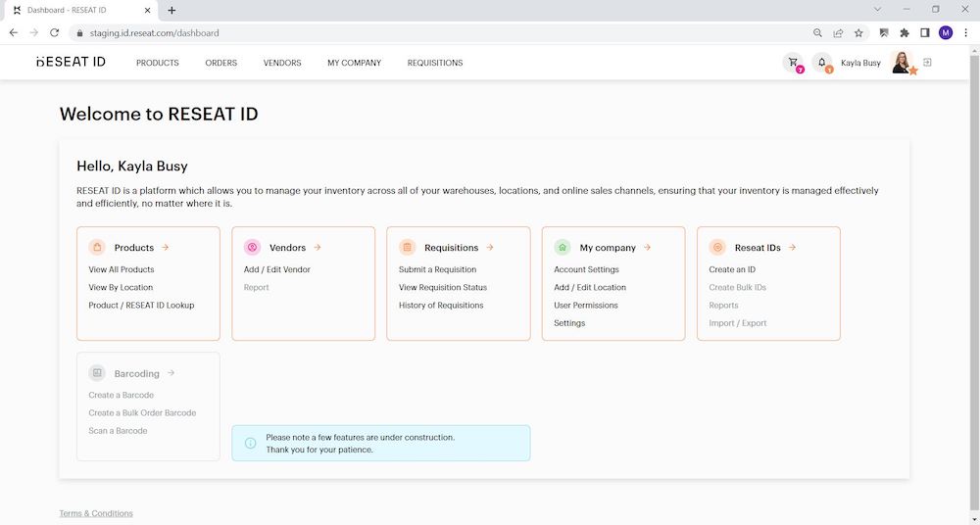The height and width of the screenshot is (525, 980).
Task: Open browser side panel icon
Action: click(x=925, y=33)
